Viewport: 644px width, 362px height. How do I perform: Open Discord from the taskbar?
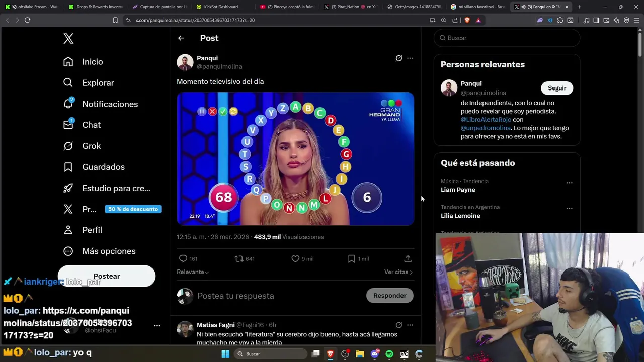[x=375, y=354]
